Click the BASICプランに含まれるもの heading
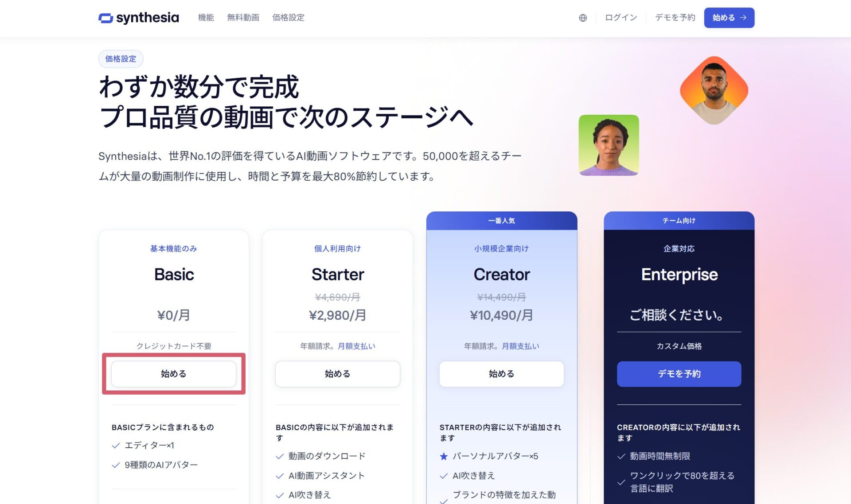 click(x=163, y=427)
